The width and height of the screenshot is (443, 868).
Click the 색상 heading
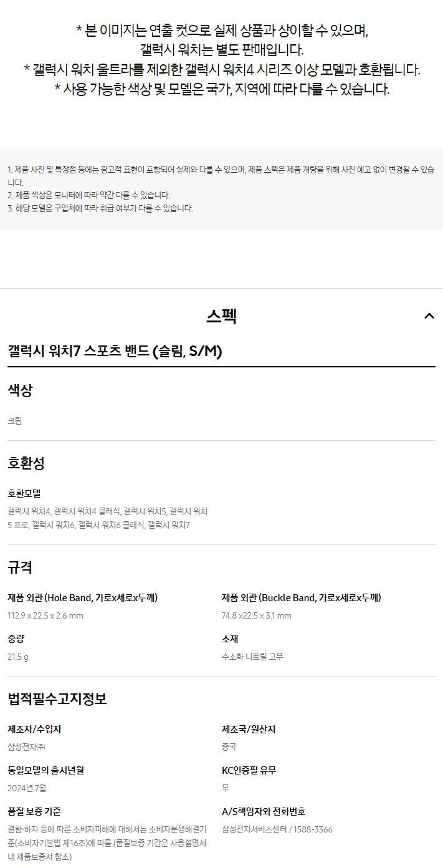(20, 390)
